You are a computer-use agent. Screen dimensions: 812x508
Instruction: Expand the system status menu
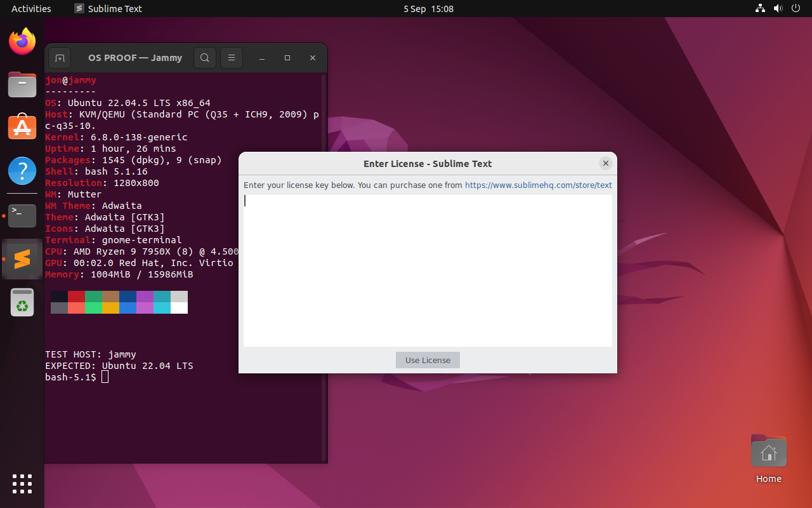coord(778,9)
